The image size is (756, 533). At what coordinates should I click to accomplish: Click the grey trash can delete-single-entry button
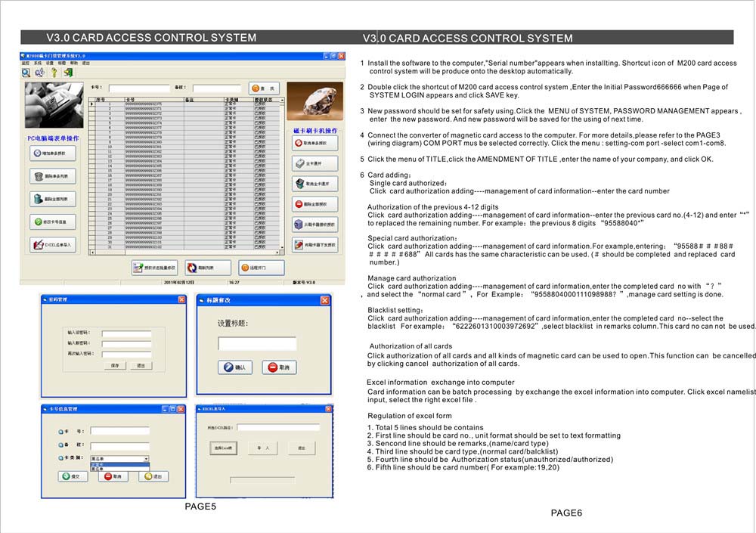(x=53, y=176)
